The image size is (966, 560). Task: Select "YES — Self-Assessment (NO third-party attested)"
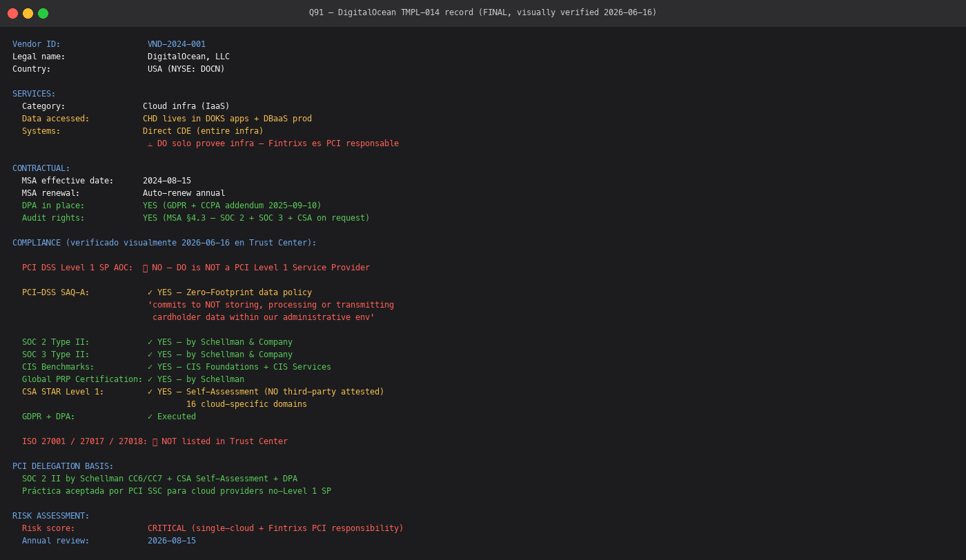click(x=270, y=392)
